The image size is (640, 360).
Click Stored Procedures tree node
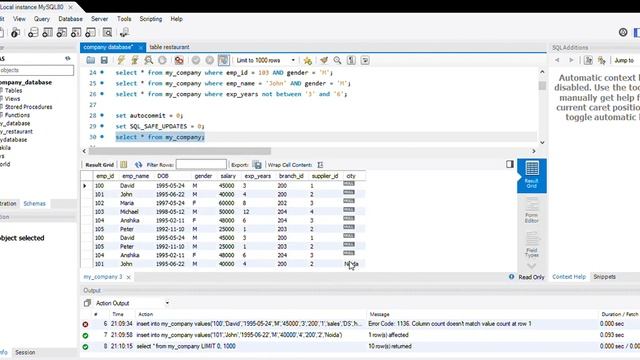[29, 107]
